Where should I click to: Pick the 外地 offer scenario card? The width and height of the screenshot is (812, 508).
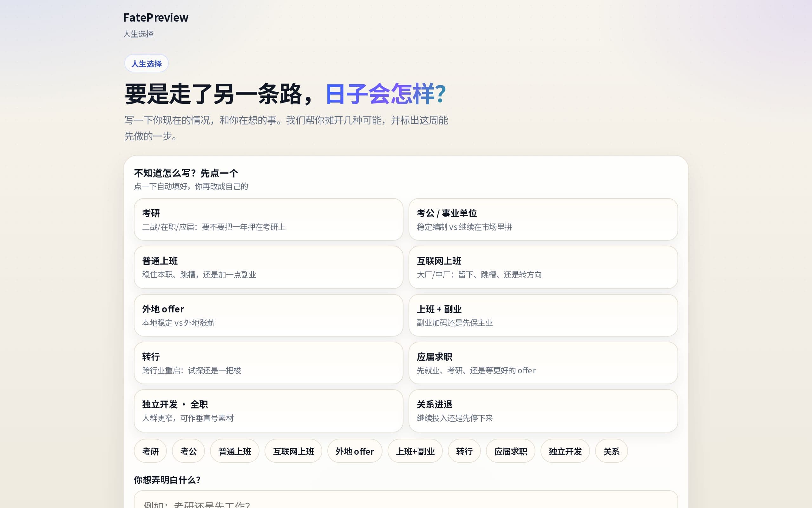[268, 315]
